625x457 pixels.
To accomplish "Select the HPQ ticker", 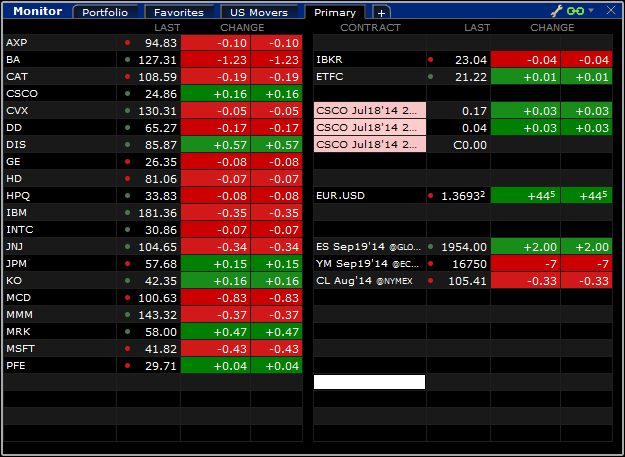I will pos(18,196).
